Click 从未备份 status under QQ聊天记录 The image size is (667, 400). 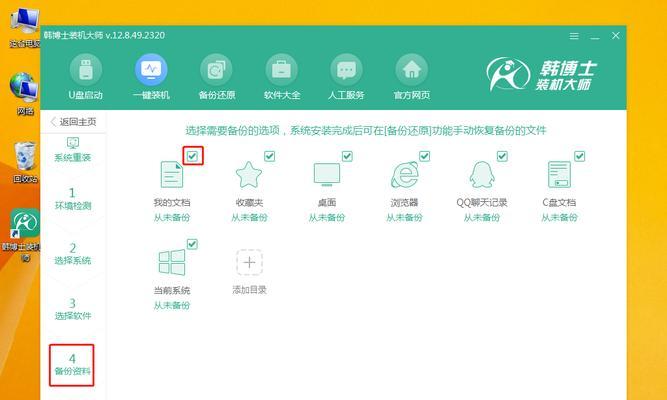coord(482,217)
